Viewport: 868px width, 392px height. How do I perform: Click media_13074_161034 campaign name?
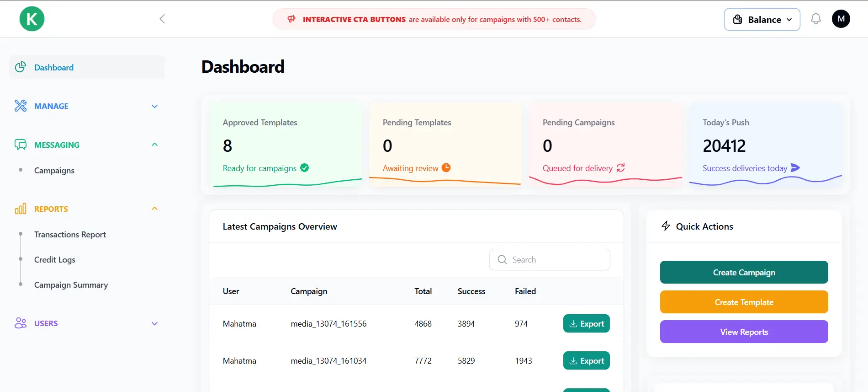tap(328, 360)
